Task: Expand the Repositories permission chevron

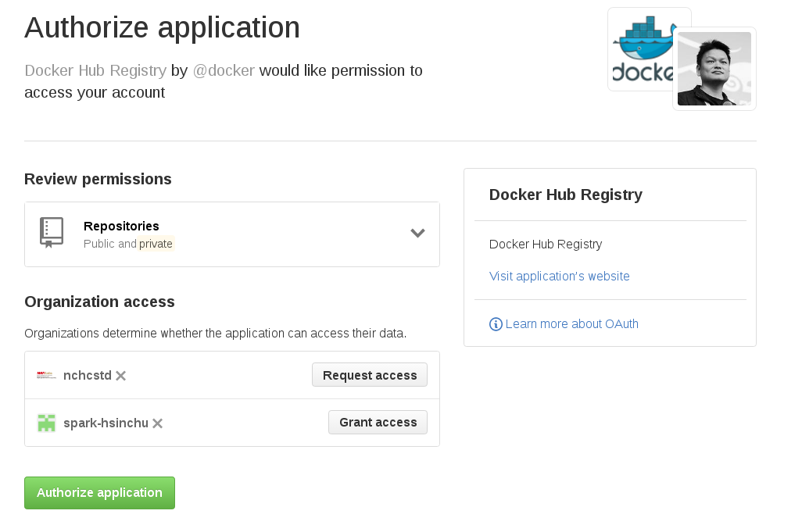Action: coord(417,233)
